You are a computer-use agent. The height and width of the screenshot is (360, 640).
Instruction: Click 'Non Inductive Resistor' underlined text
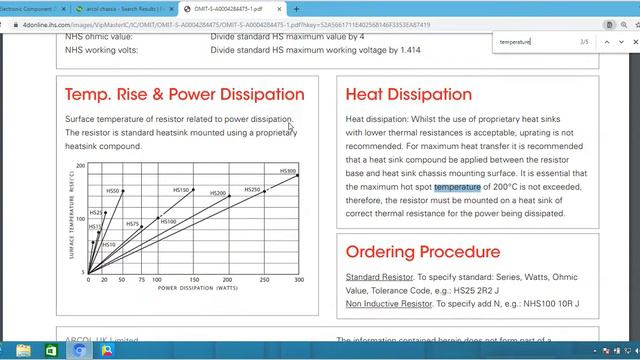389,304
